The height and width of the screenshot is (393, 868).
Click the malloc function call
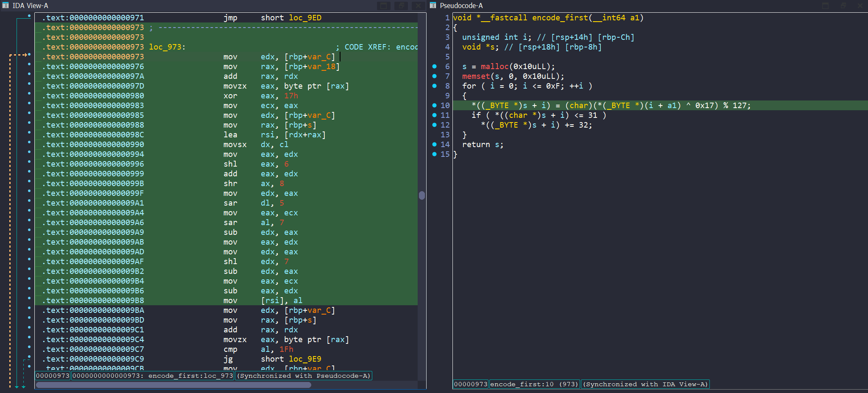pos(494,67)
